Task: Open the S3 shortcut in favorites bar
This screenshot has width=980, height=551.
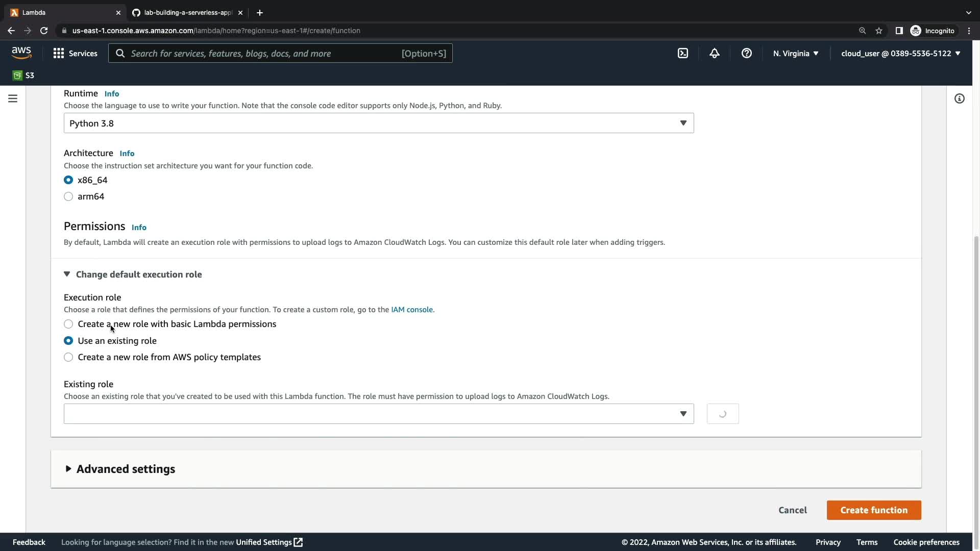Action: (23, 76)
